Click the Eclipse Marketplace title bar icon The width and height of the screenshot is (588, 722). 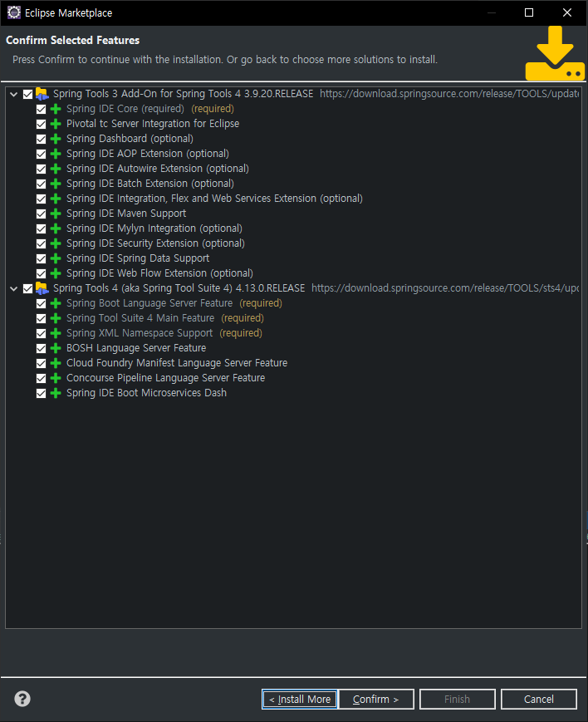[x=14, y=12]
